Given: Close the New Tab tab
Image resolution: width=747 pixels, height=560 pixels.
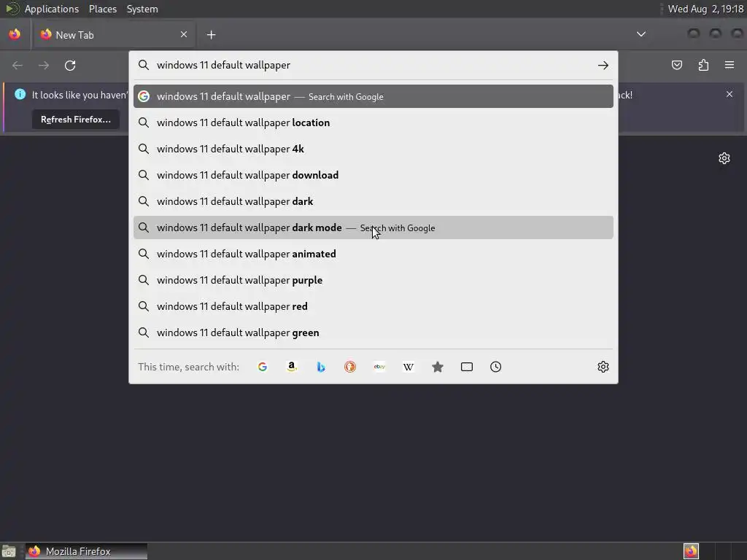Looking at the screenshot, I should [184, 34].
